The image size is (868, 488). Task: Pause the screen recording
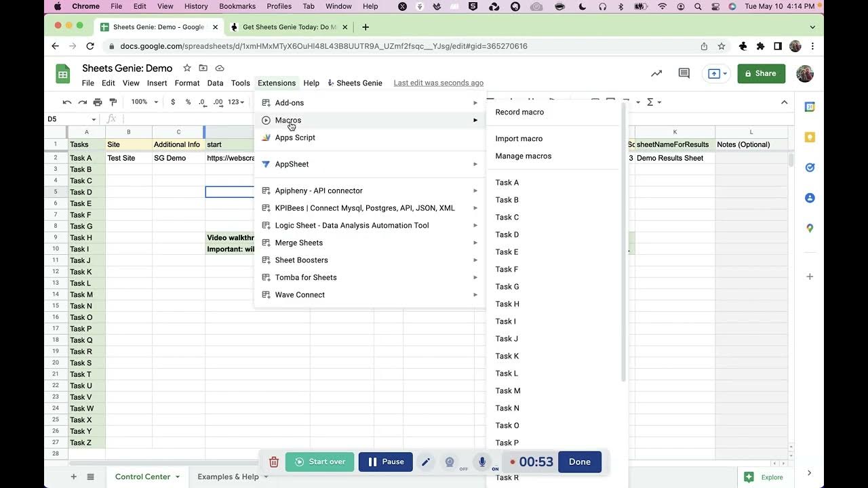[386, 462]
